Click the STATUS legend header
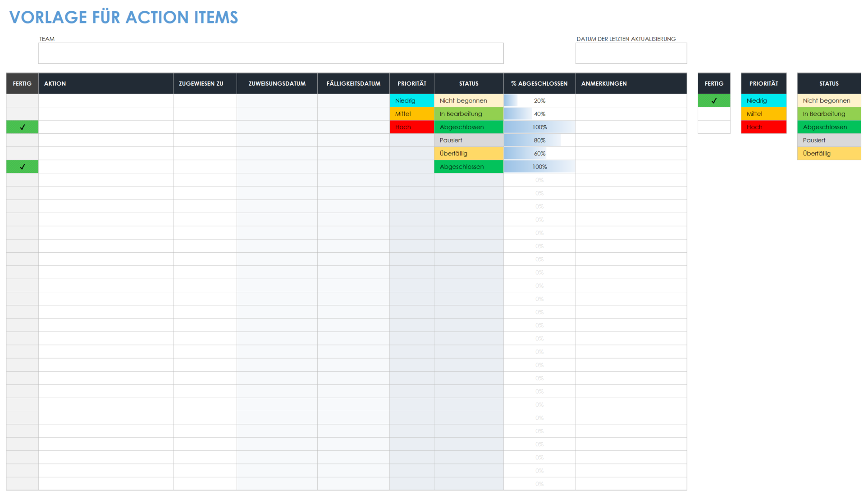 [x=829, y=83]
